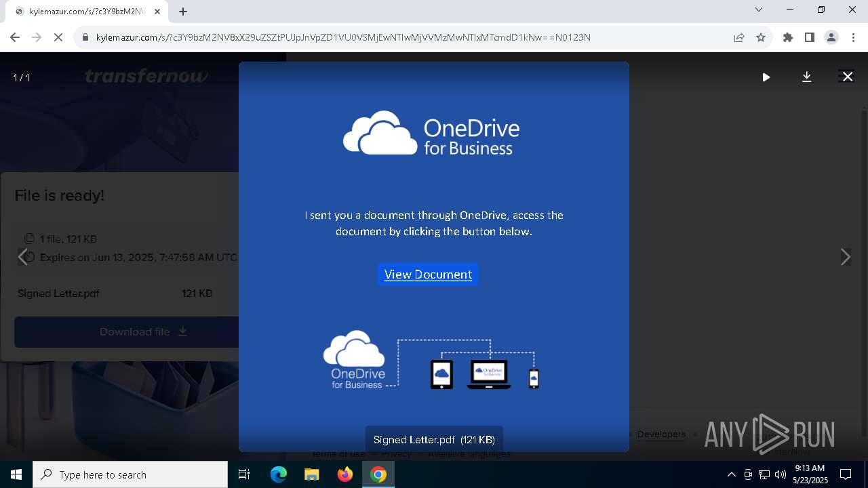
Task: Click the OneDrive for Business preview image
Action: [433, 257]
